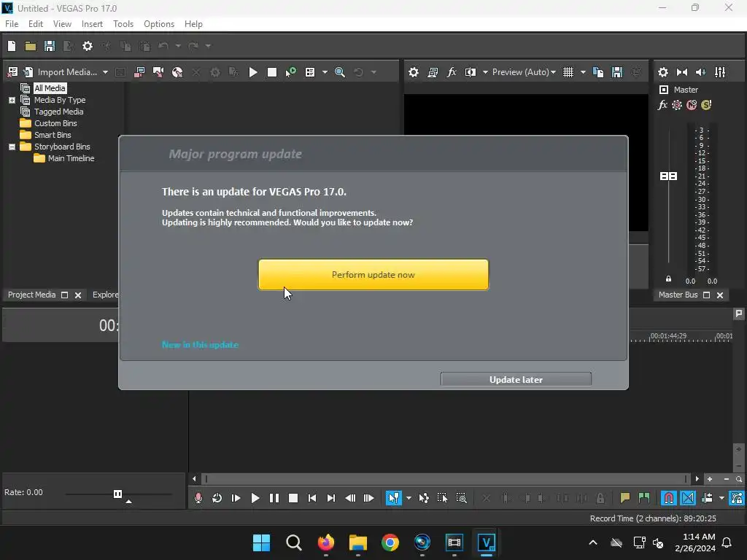
Task: Click Play in the transport bar
Action: pos(255,498)
